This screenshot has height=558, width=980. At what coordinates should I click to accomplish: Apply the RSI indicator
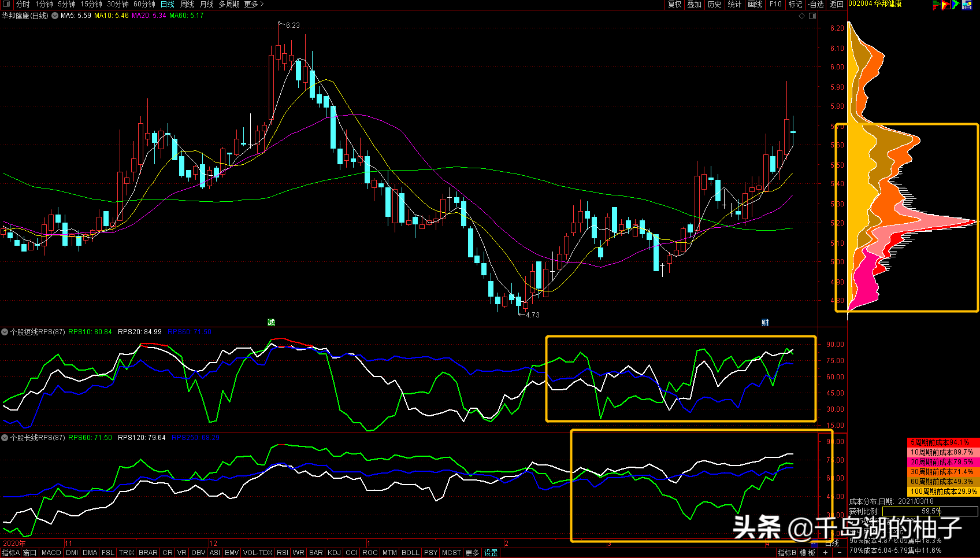point(283,553)
